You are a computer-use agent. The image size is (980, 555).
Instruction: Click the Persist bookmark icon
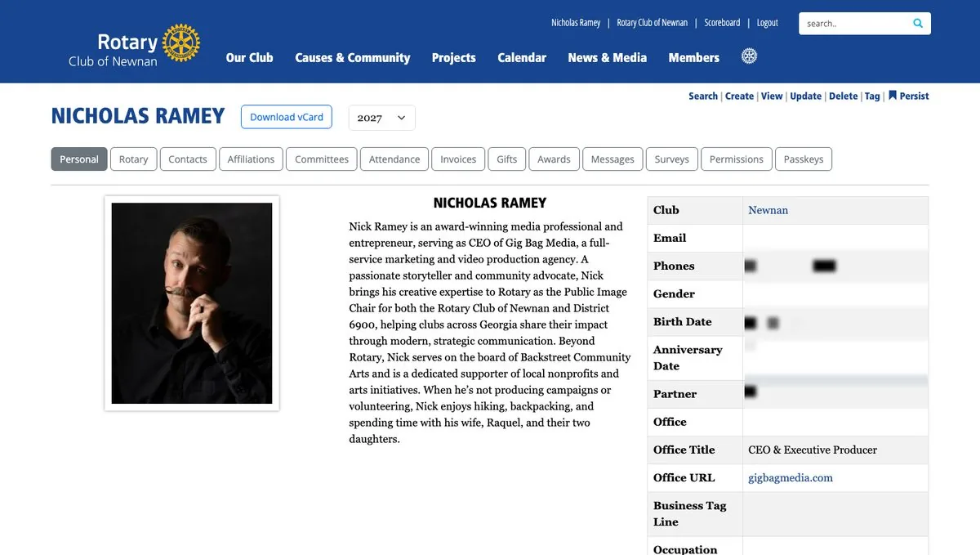coord(893,96)
